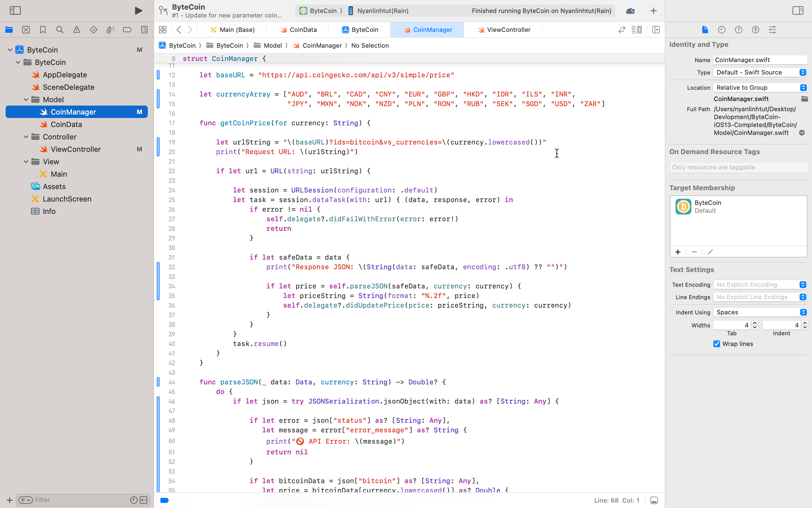Go back in editor history
The width and height of the screenshot is (812, 508).
(179, 30)
